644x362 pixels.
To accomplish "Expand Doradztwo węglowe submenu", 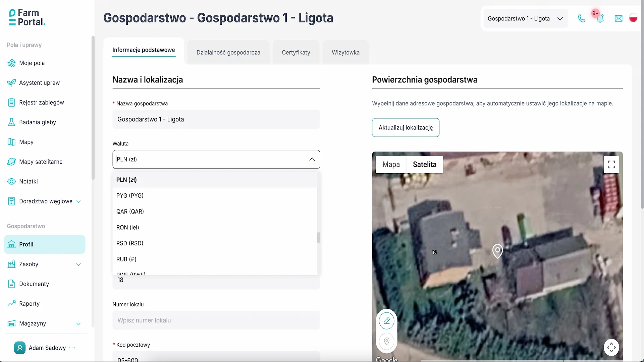I will (78, 202).
